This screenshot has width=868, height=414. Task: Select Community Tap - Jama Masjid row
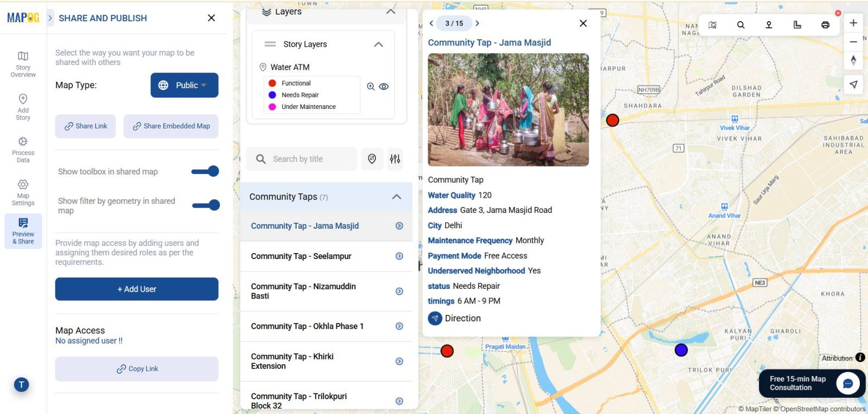pyautogui.click(x=326, y=226)
